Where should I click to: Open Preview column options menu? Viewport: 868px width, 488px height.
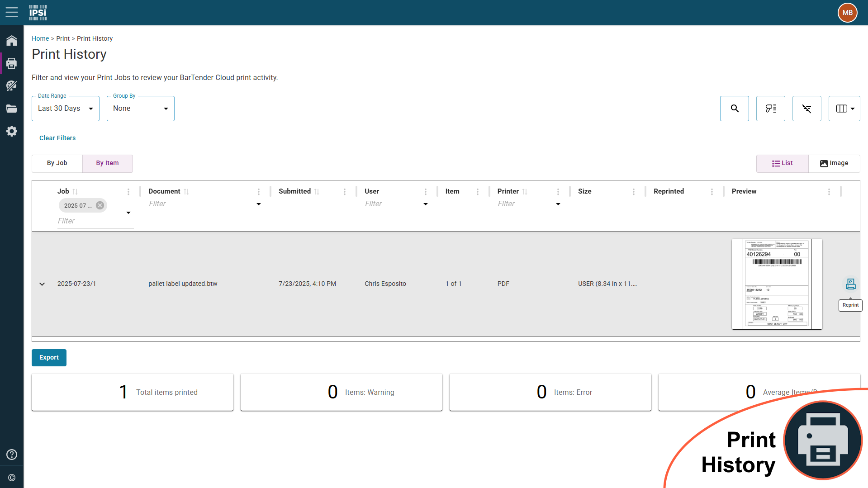click(829, 192)
